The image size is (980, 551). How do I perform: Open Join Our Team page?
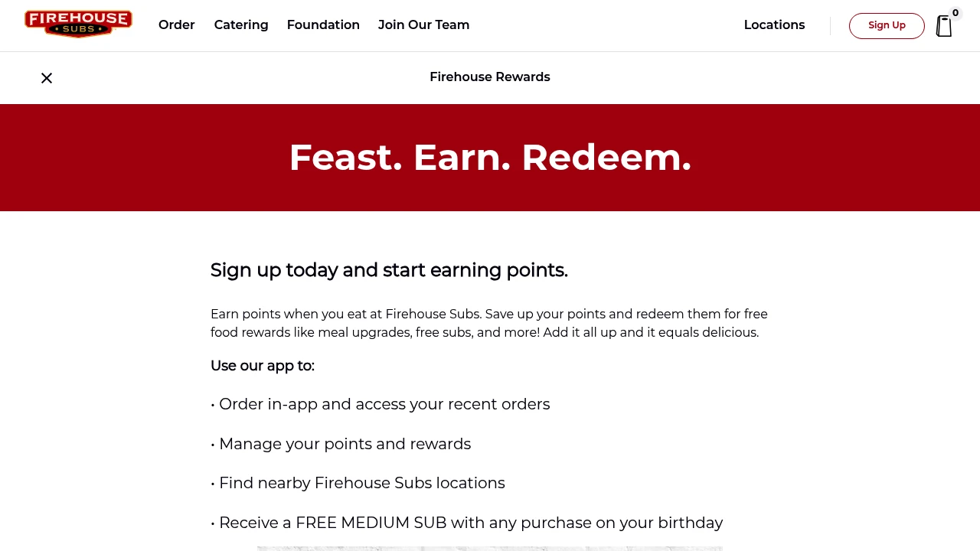(423, 24)
